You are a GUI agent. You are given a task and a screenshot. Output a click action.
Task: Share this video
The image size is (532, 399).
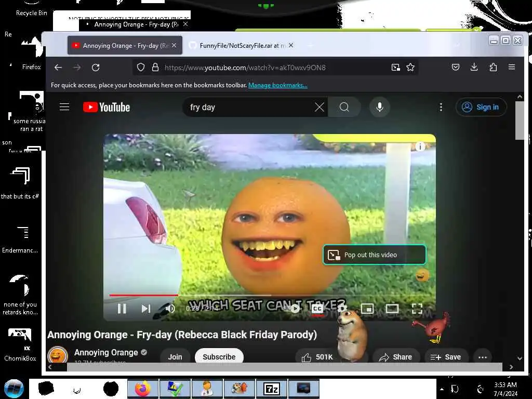click(395, 357)
